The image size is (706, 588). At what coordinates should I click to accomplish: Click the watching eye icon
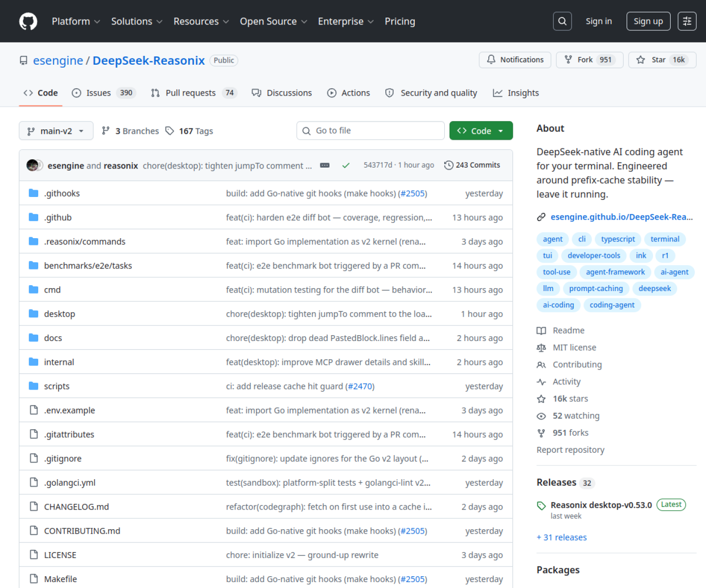[541, 416]
